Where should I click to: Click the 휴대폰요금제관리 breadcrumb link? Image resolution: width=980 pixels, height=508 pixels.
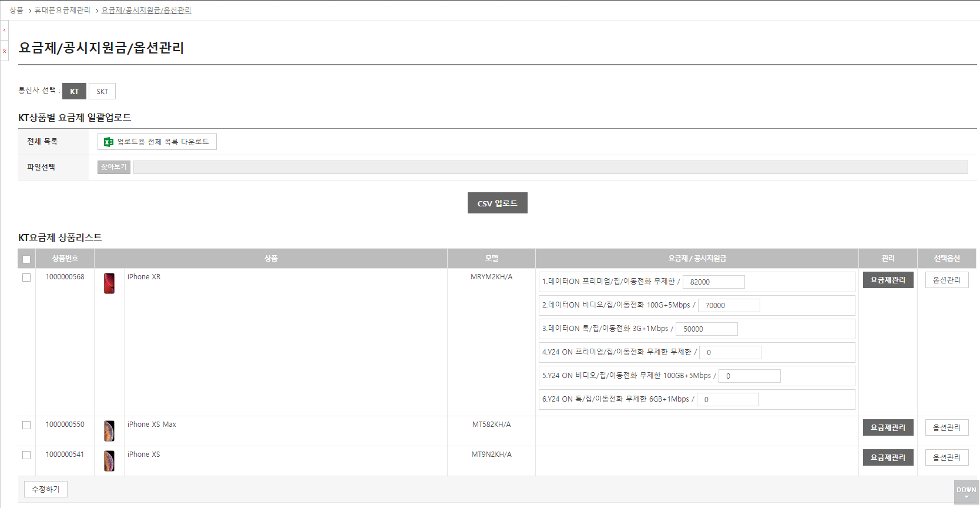pos(62,10)
